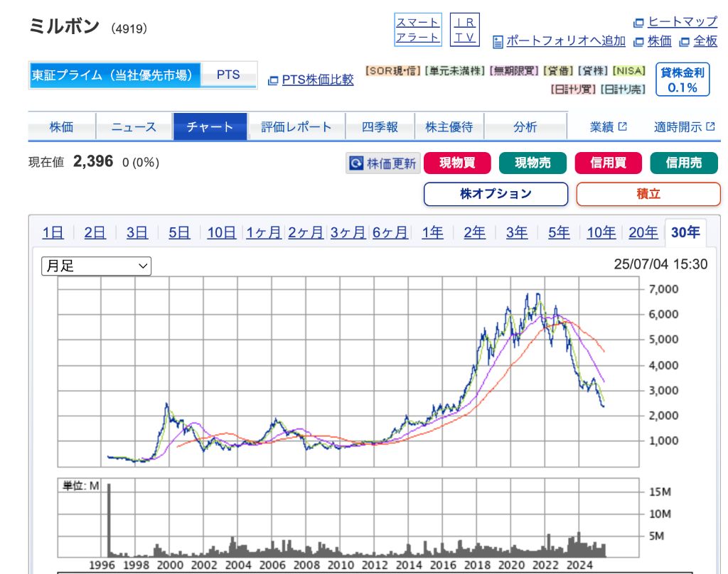Click the portfolio add document icon
Image resolution: width=728 pixels, height=574 pixels.
(498, 42)
